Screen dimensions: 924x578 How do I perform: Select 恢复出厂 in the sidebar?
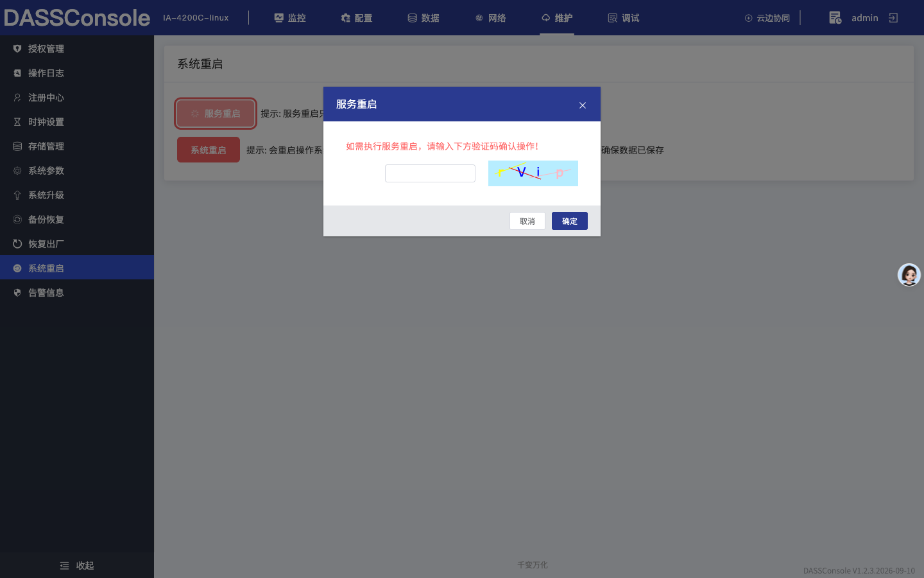pyautogui.click(x=77, y=244)
